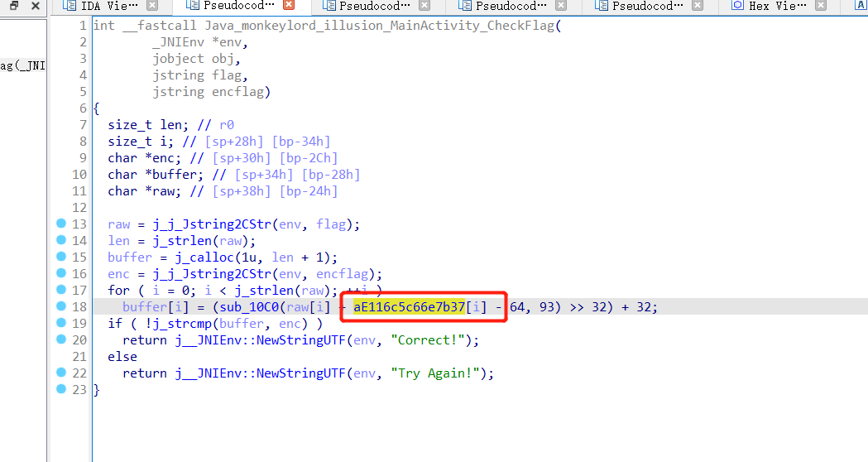Toggle breakpoint dot on line 13
The width and height of the screenshot is (868, 462).
[x=60, y=224]
